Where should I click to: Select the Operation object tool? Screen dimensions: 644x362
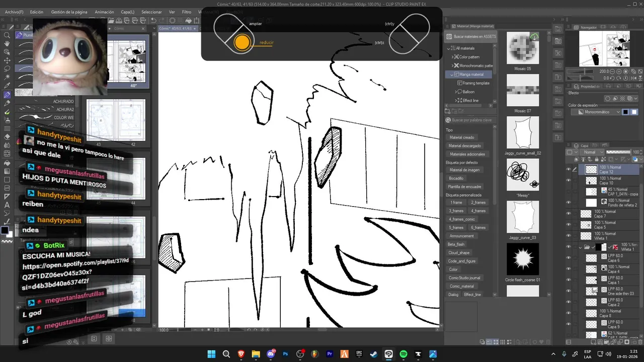coord(7,52)
